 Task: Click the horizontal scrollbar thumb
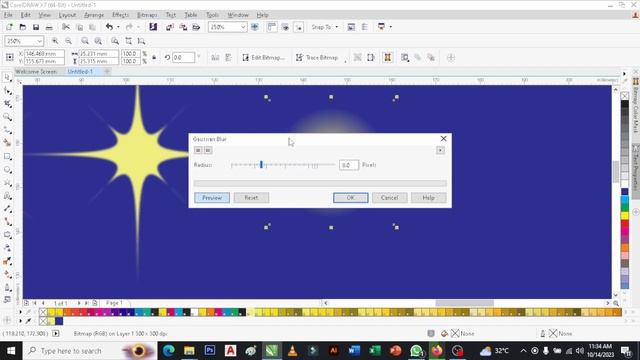464,303
